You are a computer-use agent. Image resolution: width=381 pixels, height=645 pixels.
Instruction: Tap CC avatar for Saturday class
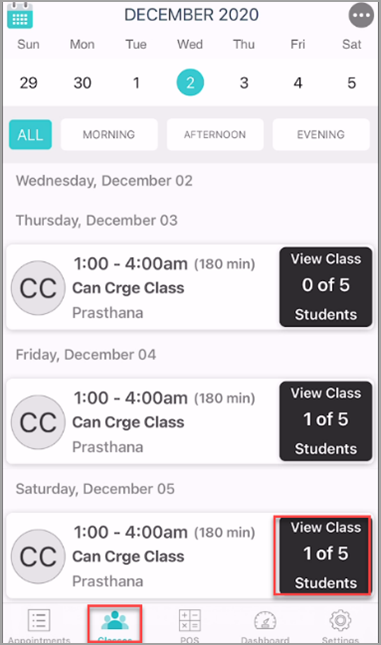point(38,557)
